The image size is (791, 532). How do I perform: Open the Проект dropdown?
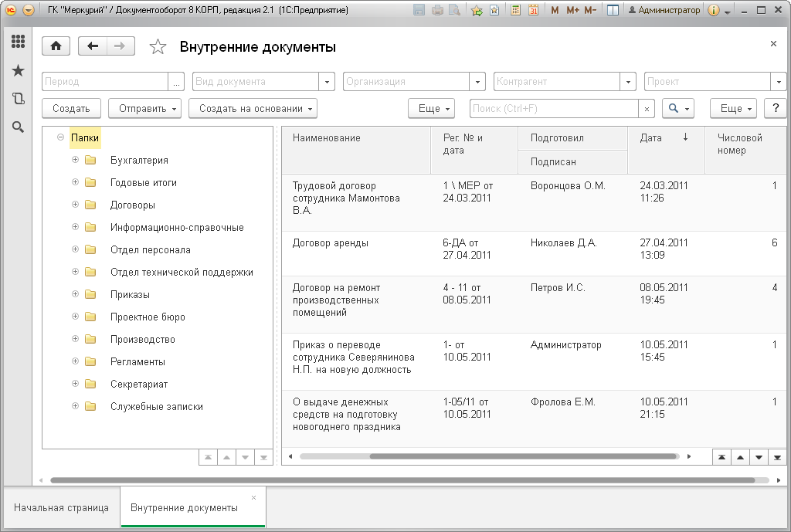point(779,82)
